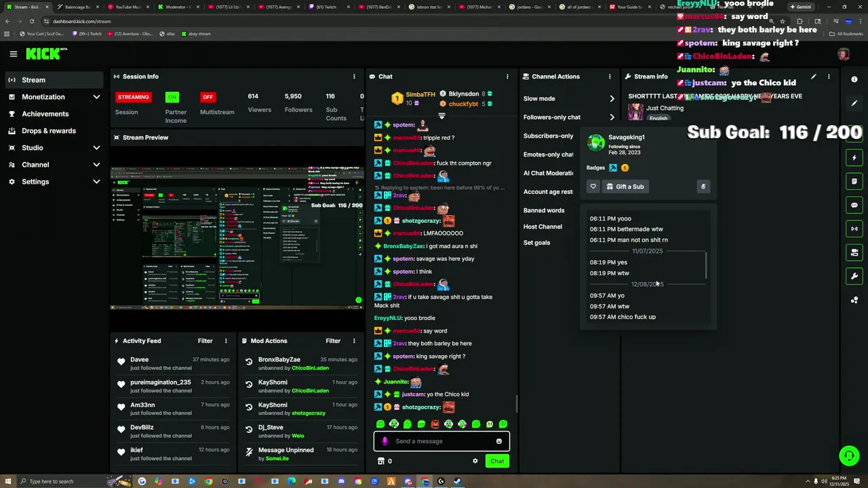Open ChicoBinLaden link in Mod Actions
868x488 pixels.
pyautogui.click(x=310, y=368)
